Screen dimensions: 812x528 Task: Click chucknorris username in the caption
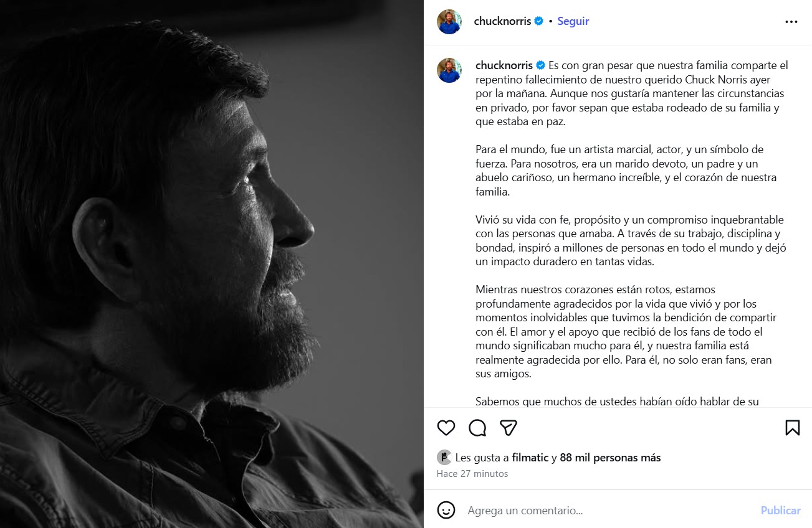pos(504,65)
